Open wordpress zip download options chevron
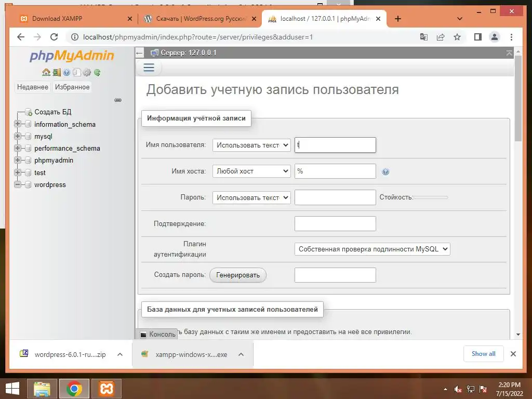 [x=120, y=354]
